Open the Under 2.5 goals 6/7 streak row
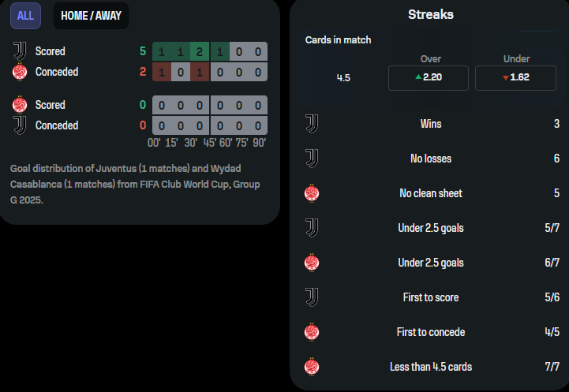 (x=432, y=263)
